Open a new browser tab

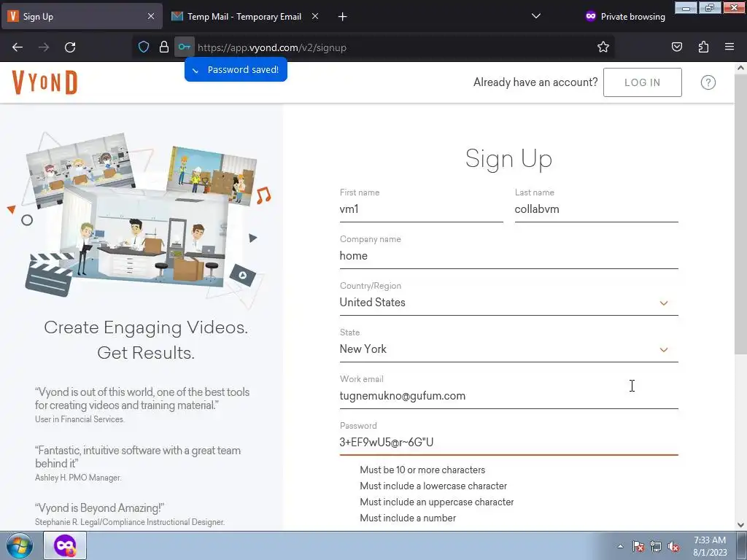point(343,17)
